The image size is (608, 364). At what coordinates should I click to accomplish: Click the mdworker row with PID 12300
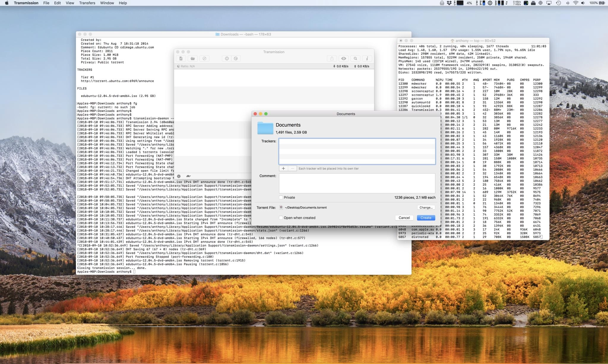coord(471,84)
